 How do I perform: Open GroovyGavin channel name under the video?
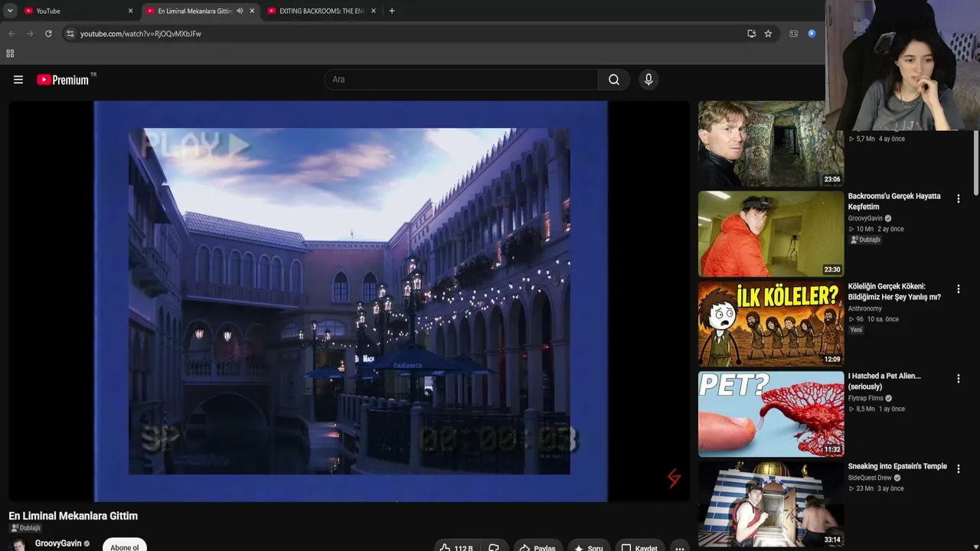click(58, 543)
